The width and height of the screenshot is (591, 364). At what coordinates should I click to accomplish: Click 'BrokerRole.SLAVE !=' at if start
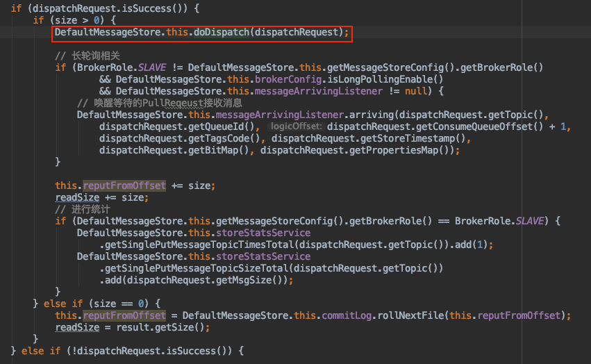pyautogui.click(x=130, y=67)
